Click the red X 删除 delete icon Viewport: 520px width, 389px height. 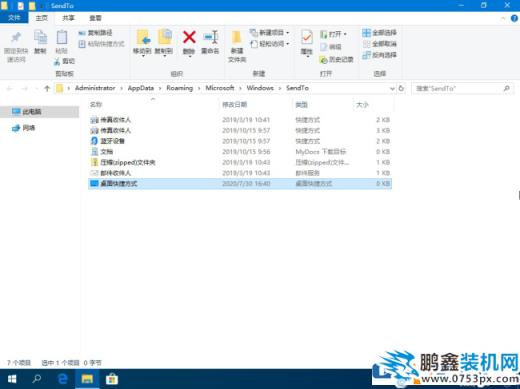[189, 37]
